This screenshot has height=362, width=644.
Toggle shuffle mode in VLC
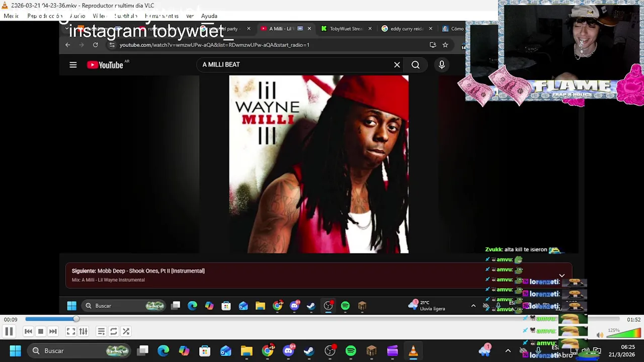tap(126, 331)
